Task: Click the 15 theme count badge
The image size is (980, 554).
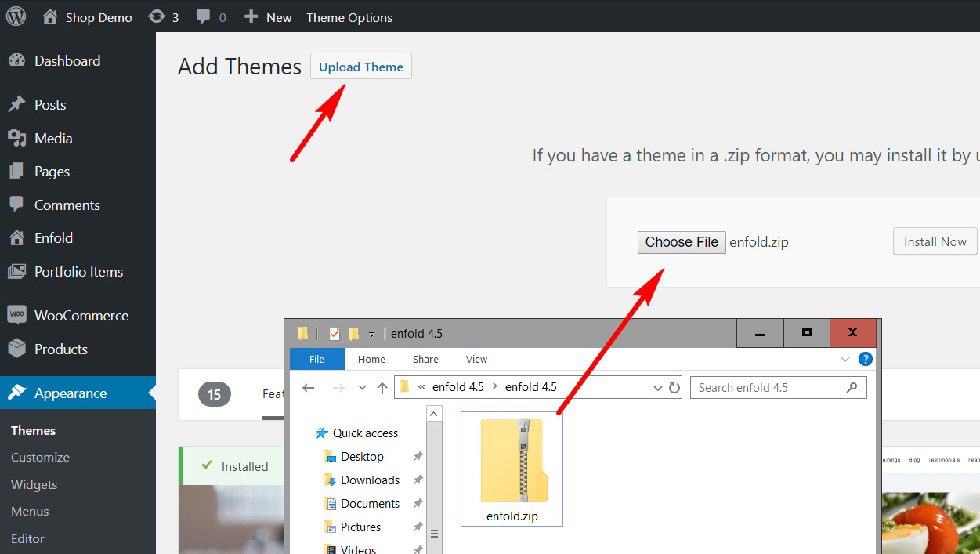Action: tap(215, 394)
